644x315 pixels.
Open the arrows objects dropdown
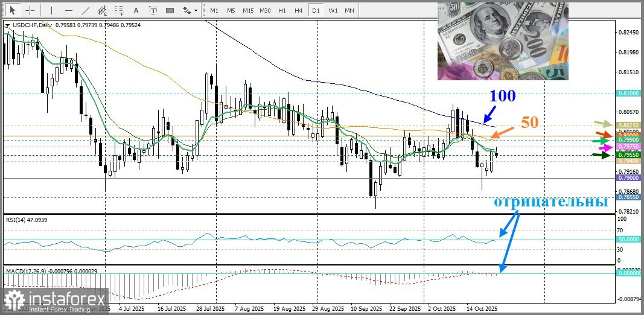pos(190,10)
